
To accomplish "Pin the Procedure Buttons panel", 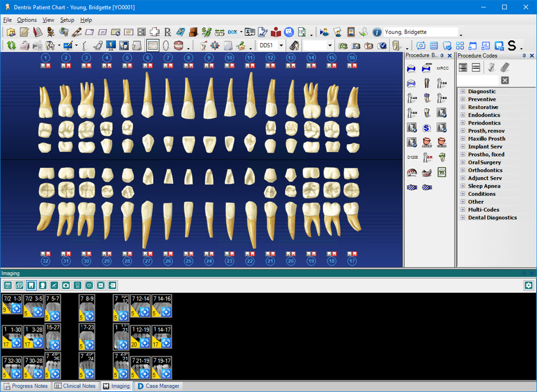I will tap(442, 56).
